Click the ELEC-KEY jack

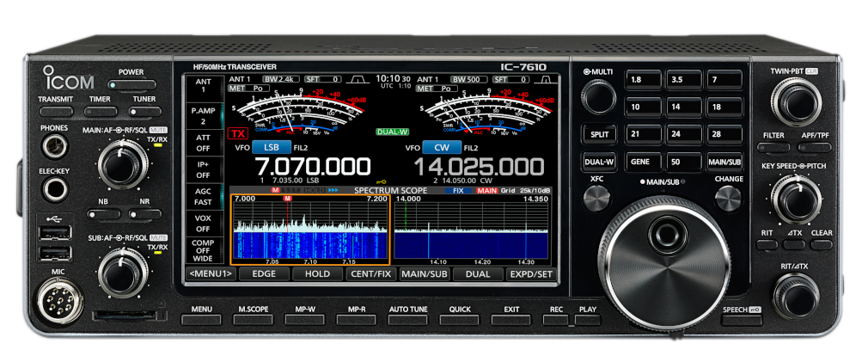pos(55,189)
